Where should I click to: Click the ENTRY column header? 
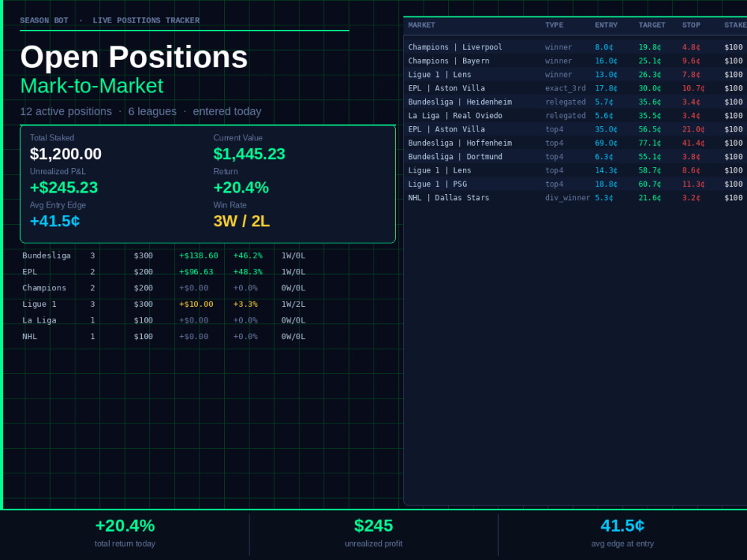[x=606, y=25]
